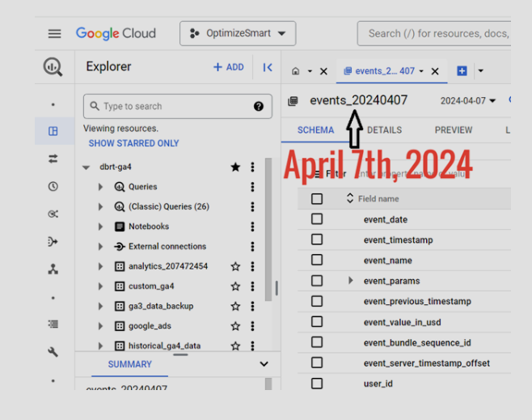
Task: Click SHOW STARRED ONLY link
Action: 133,143
